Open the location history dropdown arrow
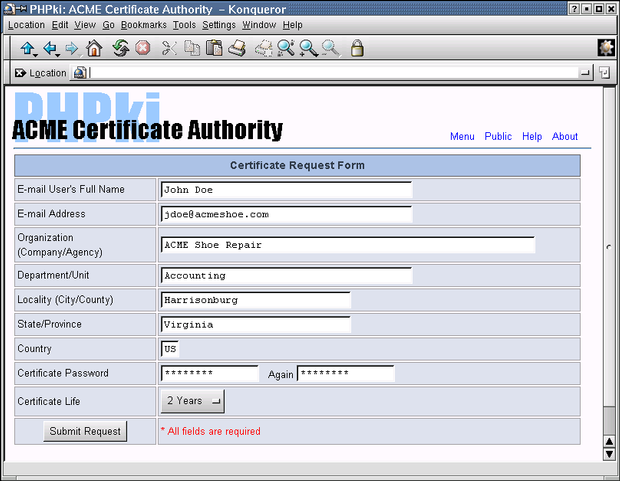This screenshot has height=481, width=620. click(585, 73)
